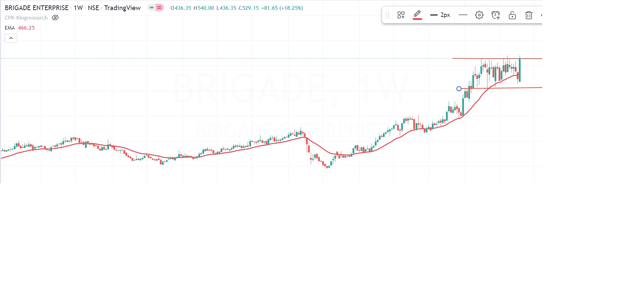
Task: Open the line style selector
Action: [x=463, y=15]
